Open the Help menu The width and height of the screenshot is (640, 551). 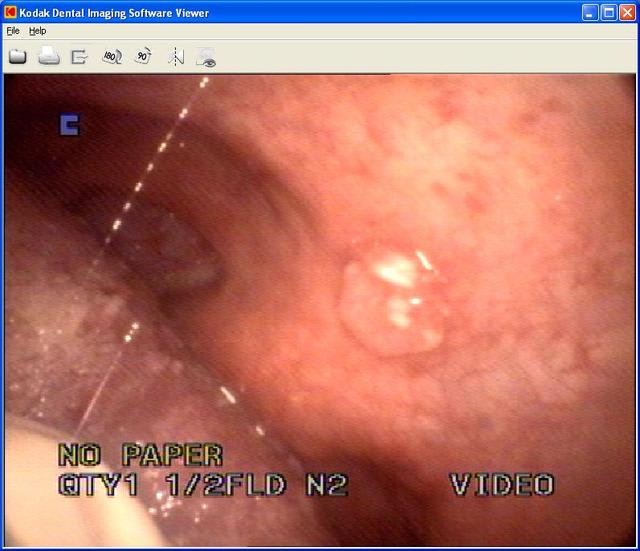coord(37,31)
